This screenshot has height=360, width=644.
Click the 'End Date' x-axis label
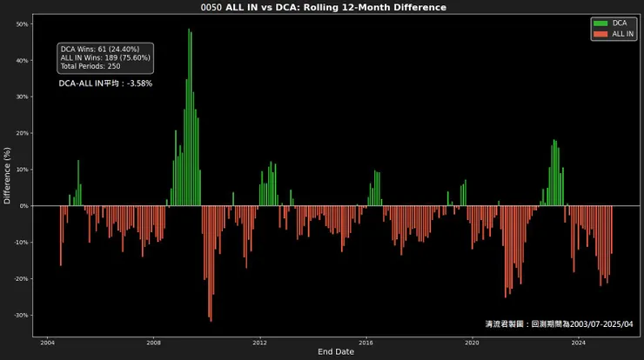(x=336, y=352)
